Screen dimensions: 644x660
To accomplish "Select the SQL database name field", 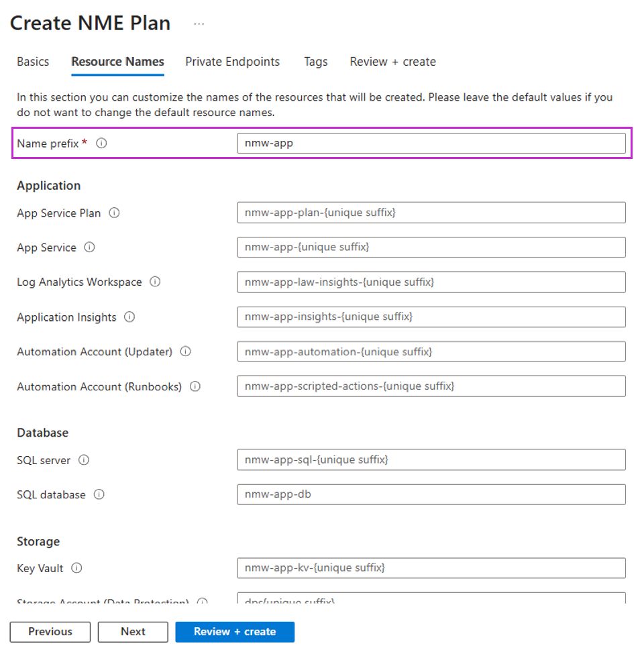I will tap(429, 494).
